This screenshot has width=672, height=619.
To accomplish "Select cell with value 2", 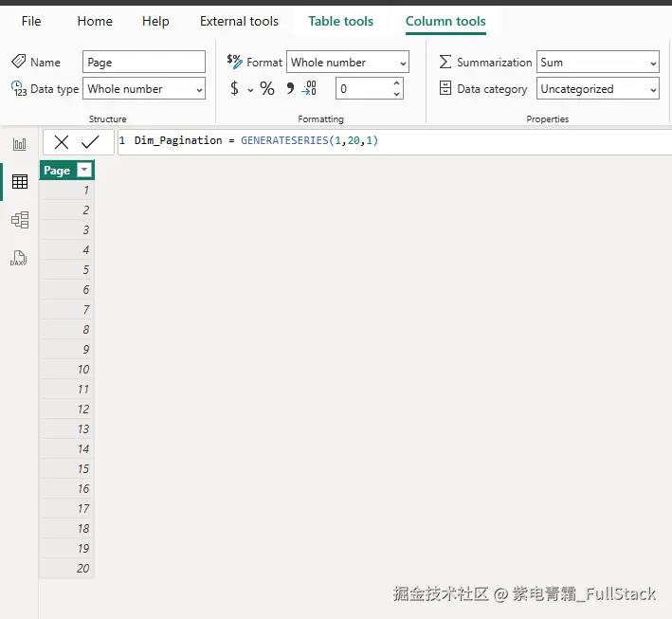I will click(67, 209).
